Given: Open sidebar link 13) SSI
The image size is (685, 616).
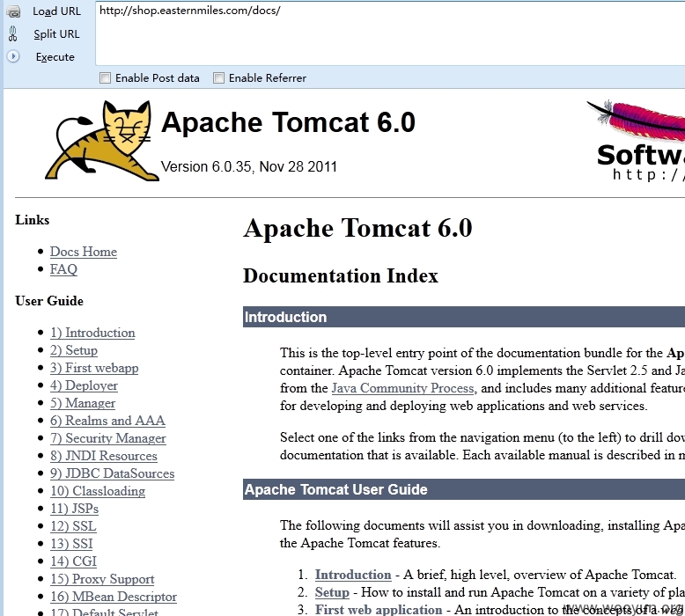Looking at the screenshot, I should click(x=71, y=544).
